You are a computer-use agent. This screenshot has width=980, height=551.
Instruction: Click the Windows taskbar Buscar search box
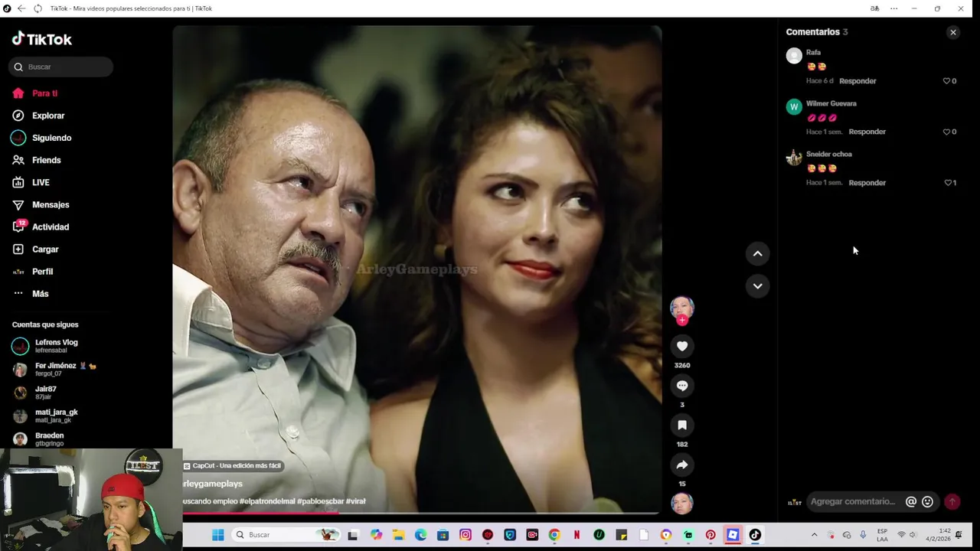tap(286, 535)
